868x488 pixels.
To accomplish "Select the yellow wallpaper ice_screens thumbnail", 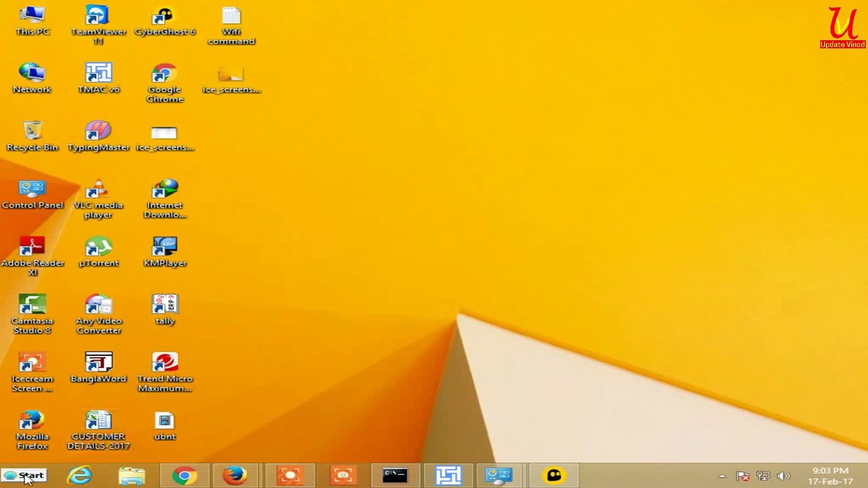I will (x=231, y=79).
